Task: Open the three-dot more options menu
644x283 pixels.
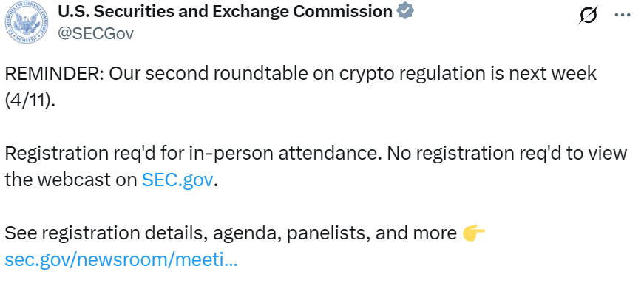Action: click(x=623, y=16)
